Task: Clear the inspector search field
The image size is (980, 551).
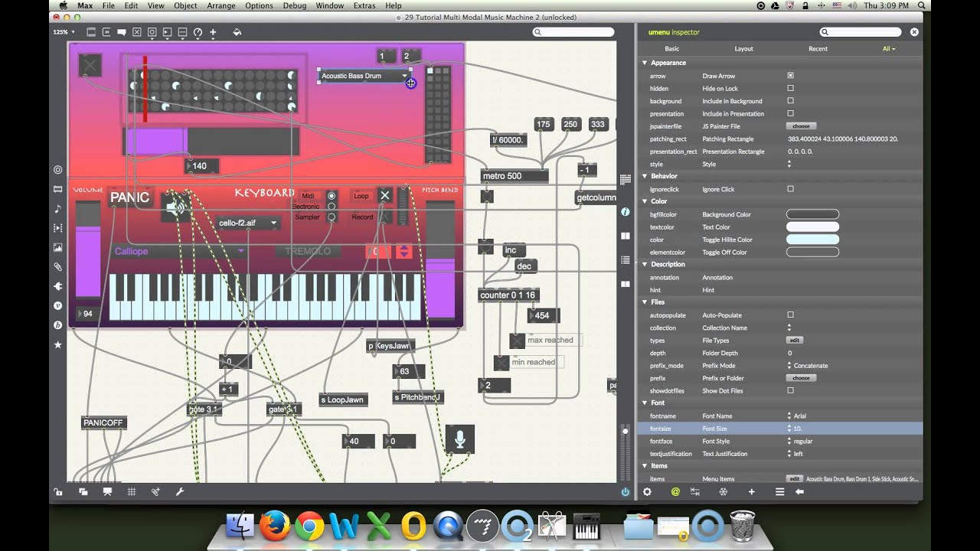Action: 914,32
